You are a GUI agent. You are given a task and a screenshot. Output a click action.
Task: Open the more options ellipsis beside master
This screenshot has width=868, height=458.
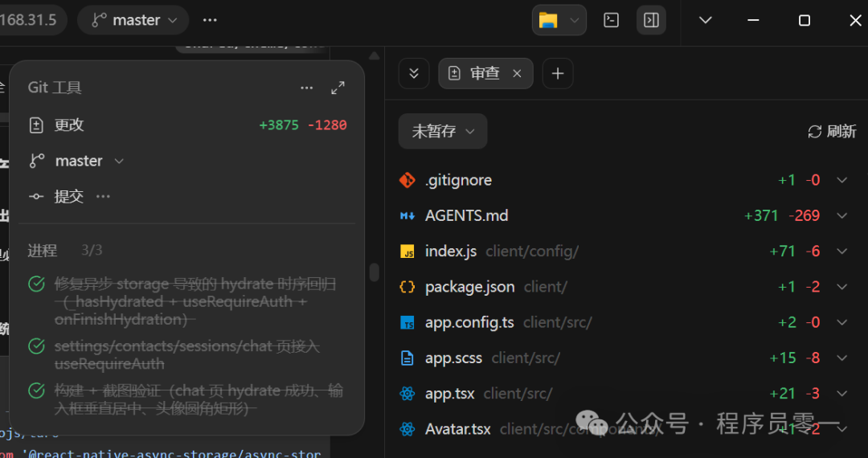click(210, 20)
